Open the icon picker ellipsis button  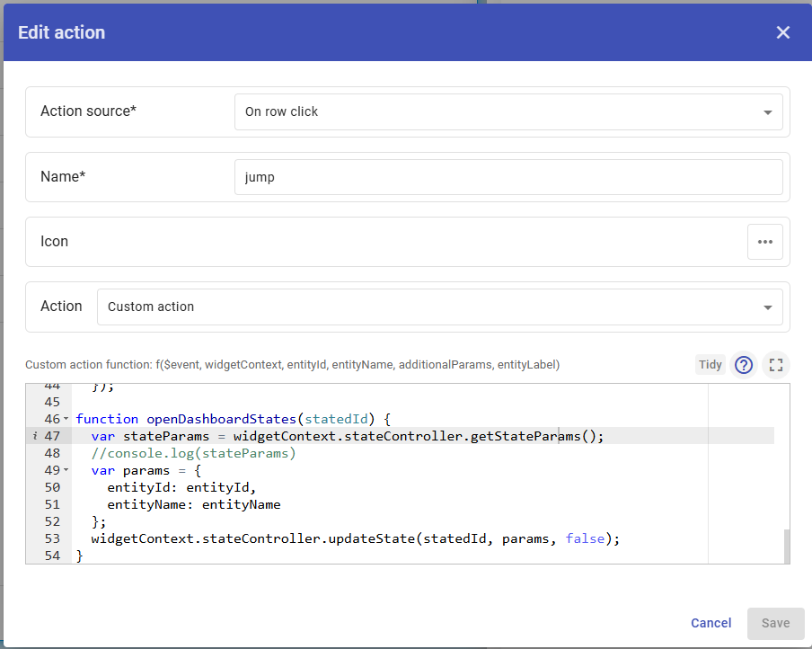(764, 242)
